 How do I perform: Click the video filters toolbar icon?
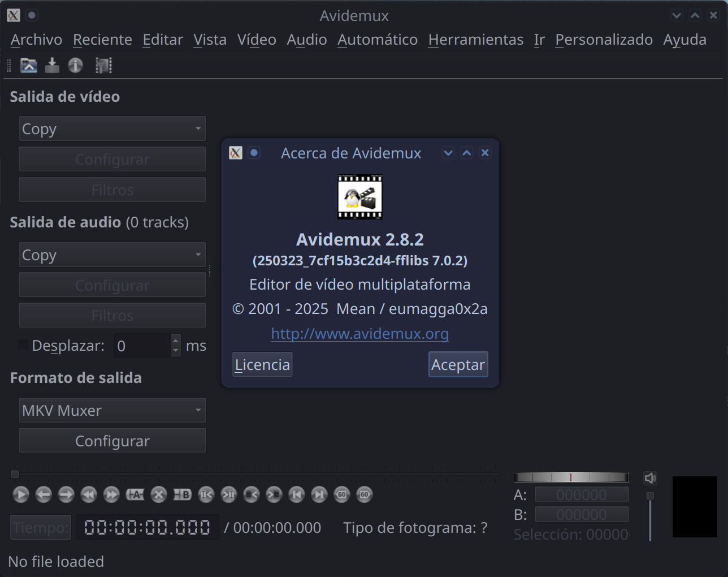point(103,66)
